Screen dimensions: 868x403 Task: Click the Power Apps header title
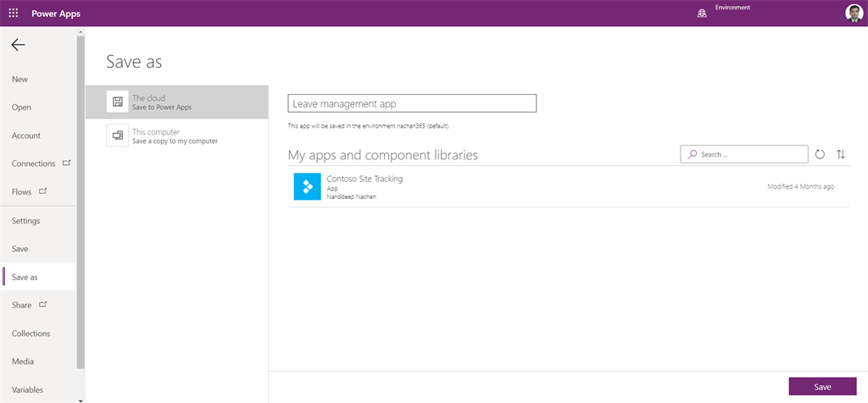click(x=56, y=14)
